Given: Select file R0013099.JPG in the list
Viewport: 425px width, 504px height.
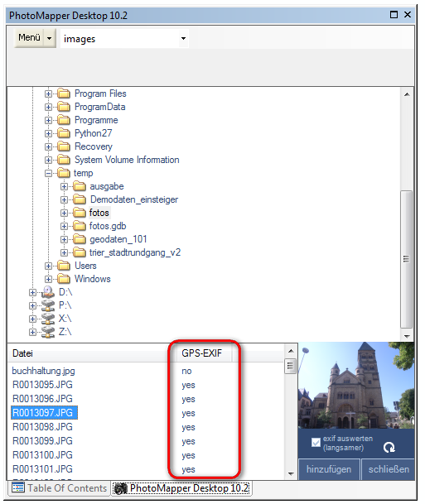Looking at the screenshot, I should pos(42,441).
